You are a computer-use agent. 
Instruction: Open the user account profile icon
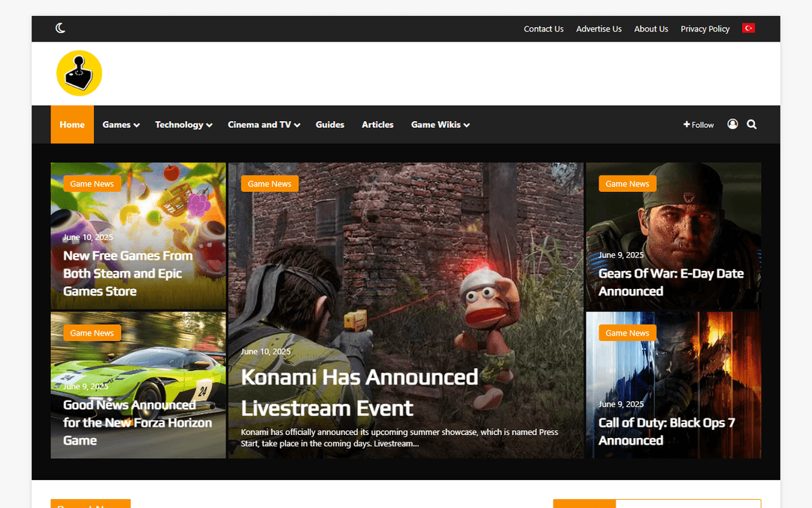[x=732, y=124]
